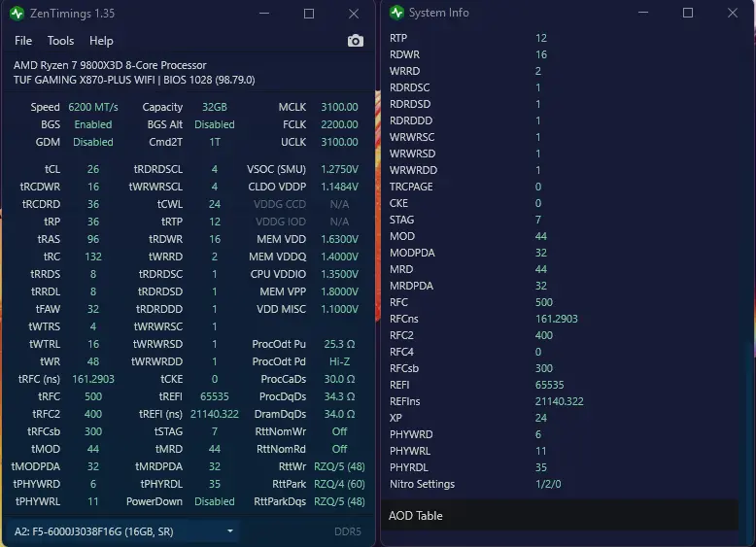Expand the AOD Table section
The image size is (756, 547).
[560, 515]
